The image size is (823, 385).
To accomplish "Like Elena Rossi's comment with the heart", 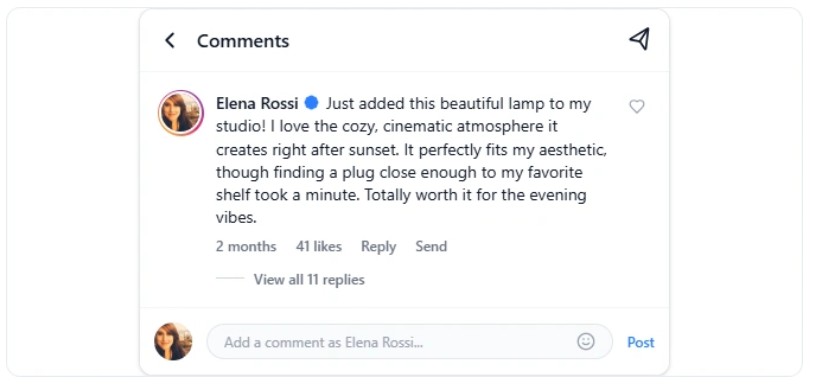I will [637, 106].
